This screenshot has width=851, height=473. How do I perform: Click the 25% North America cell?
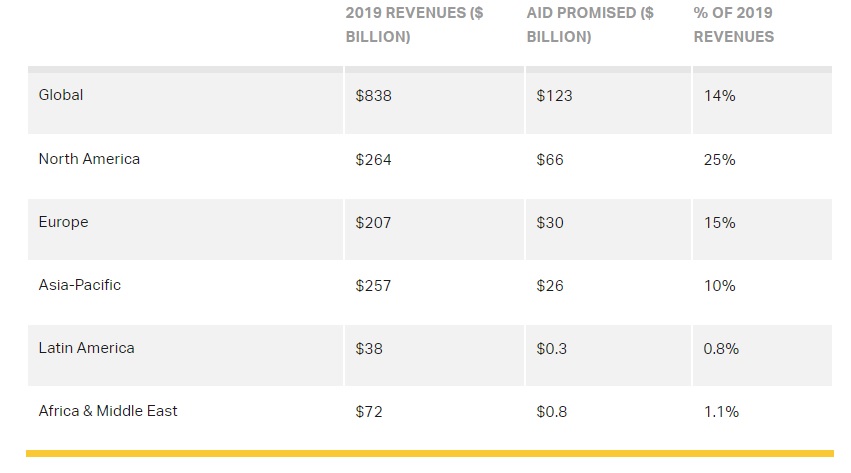(719, 160)
